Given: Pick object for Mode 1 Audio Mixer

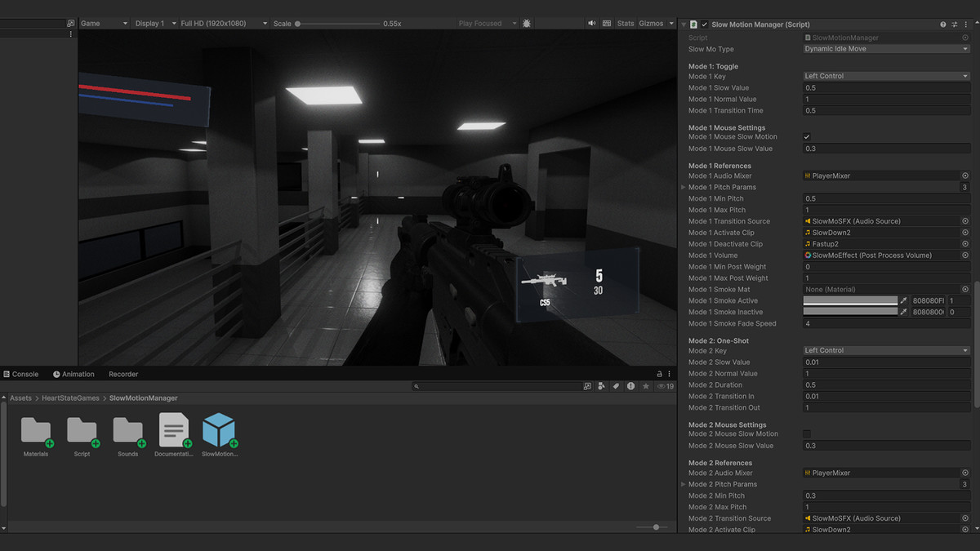Looking at the screenshot, I should (964, 176).
